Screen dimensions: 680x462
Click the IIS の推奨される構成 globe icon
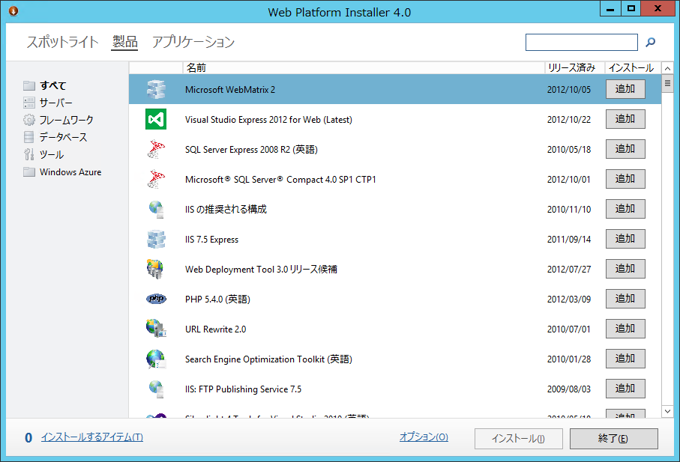[156, 210]
